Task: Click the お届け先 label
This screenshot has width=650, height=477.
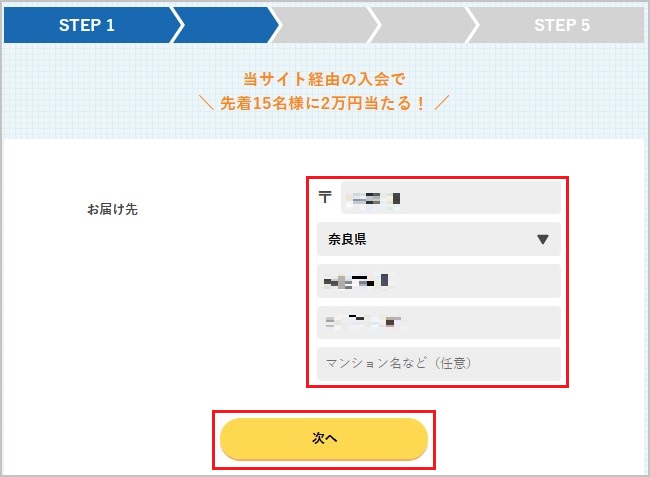Action: click(112, 209)
